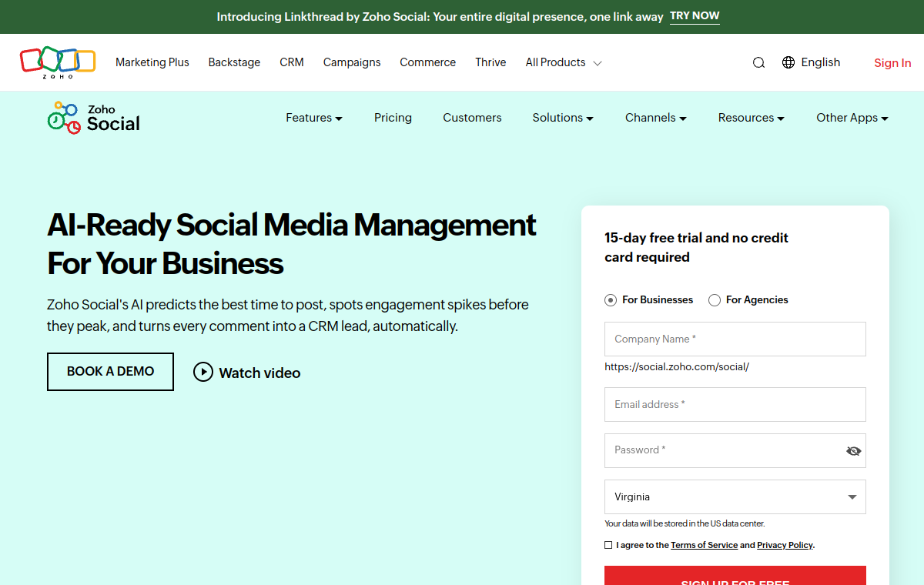The height and width of the screenshot is (585, 924).
Task: Go to the Customers page
Action: click(x=472, y=118)
